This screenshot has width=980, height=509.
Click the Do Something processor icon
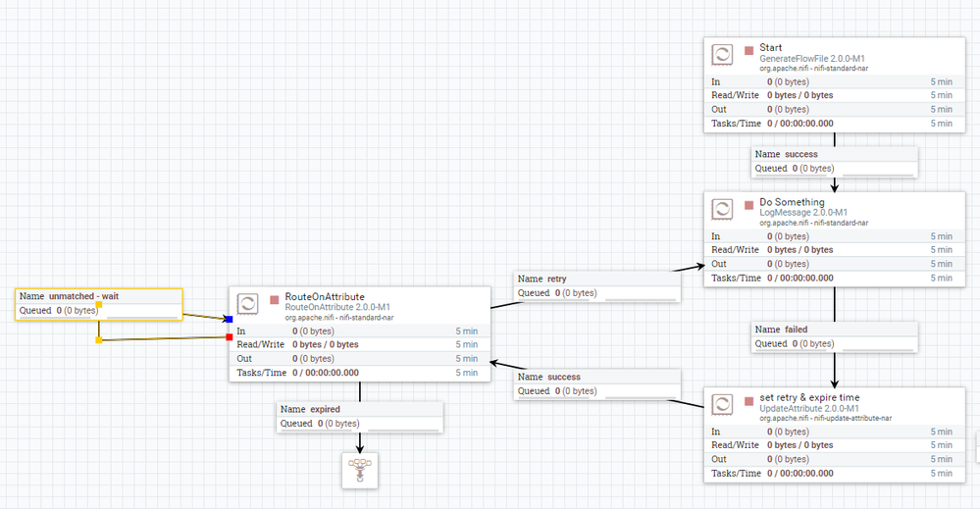[722, 209]
